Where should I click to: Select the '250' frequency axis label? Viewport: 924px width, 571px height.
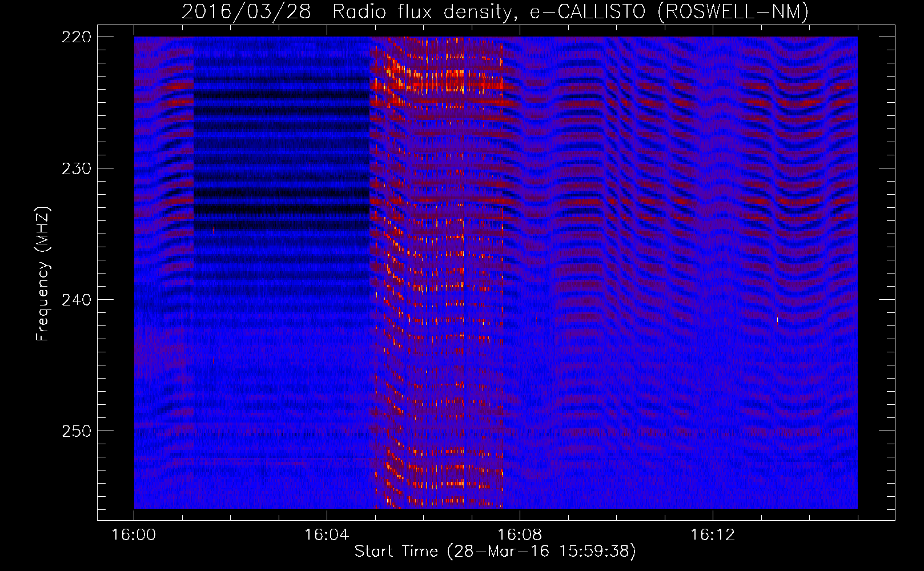click(76, 431)
